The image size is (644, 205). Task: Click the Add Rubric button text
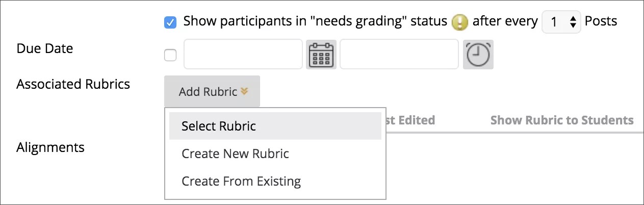208,92
